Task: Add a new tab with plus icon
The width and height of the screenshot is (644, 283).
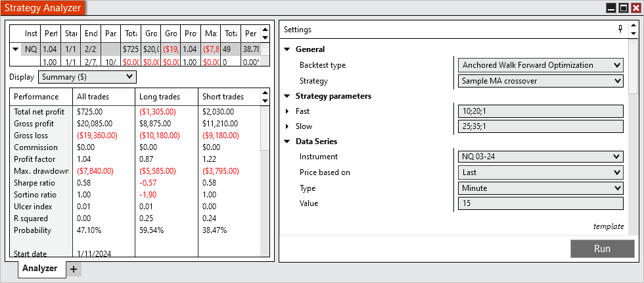Action: 74,269
